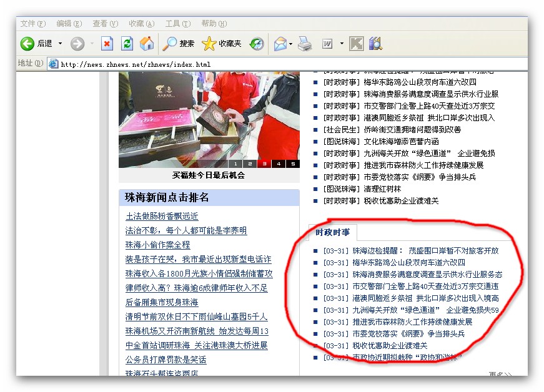Select the 时政时事 tab

pos(332,232)
